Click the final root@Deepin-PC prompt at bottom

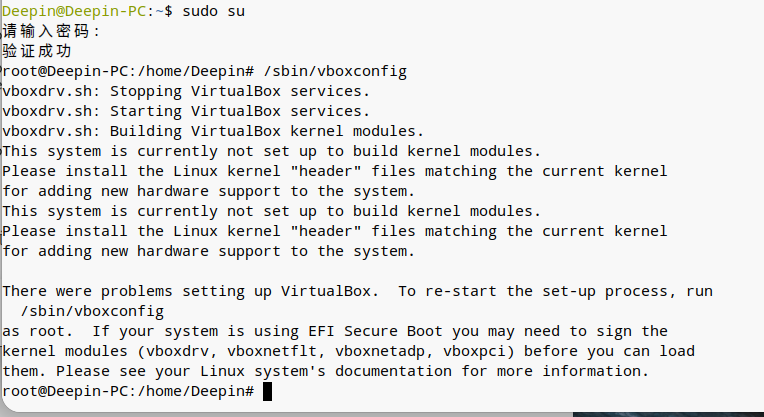pyautogui.click(x=127, y=391)
